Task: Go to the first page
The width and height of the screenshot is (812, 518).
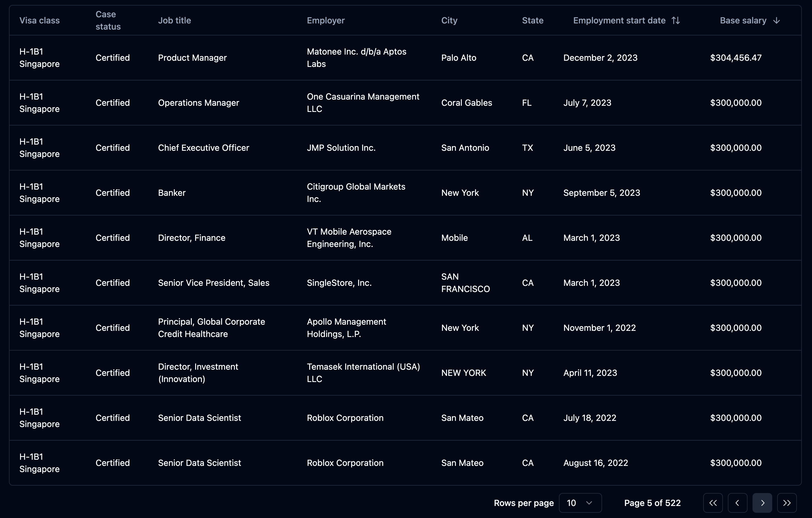Action: click(713, 503)
